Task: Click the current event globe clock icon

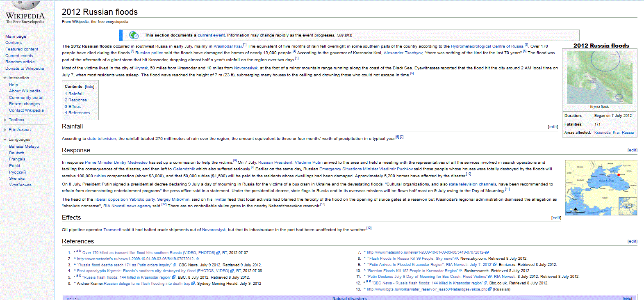Action: pyautogui.click(x=134, y=35)
